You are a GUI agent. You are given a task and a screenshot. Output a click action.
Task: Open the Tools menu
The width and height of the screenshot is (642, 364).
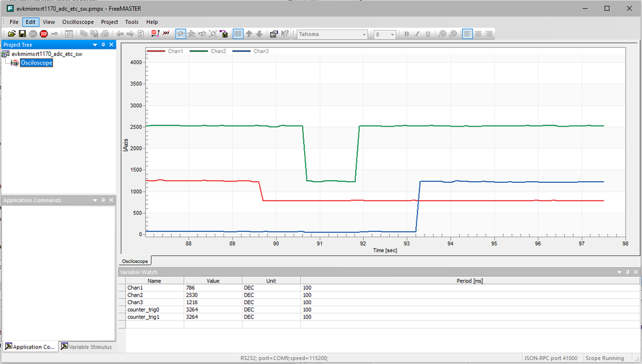[x=132, y=22]
